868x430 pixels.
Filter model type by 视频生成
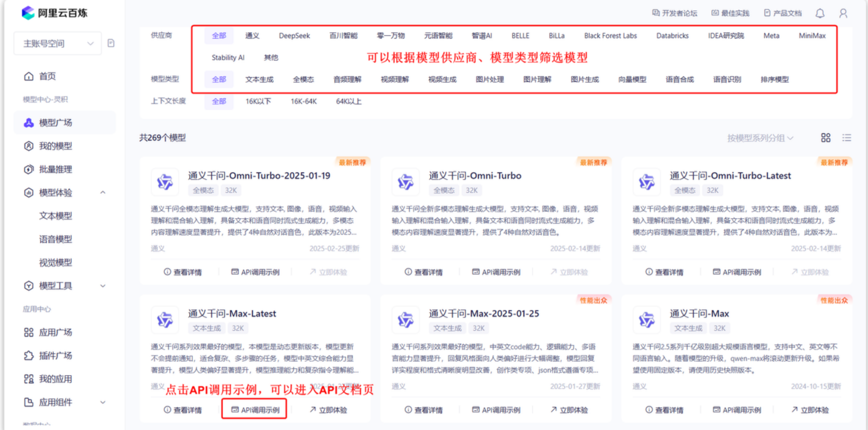(x=442, y=79)
